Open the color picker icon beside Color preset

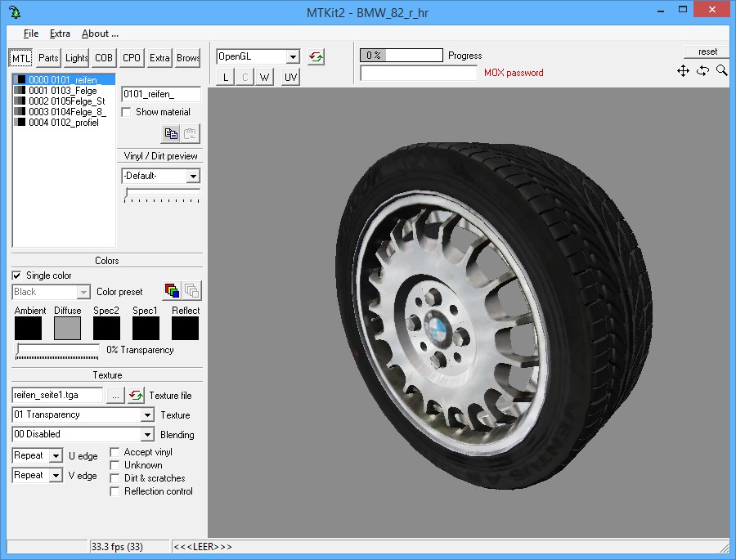coord(172,290)
